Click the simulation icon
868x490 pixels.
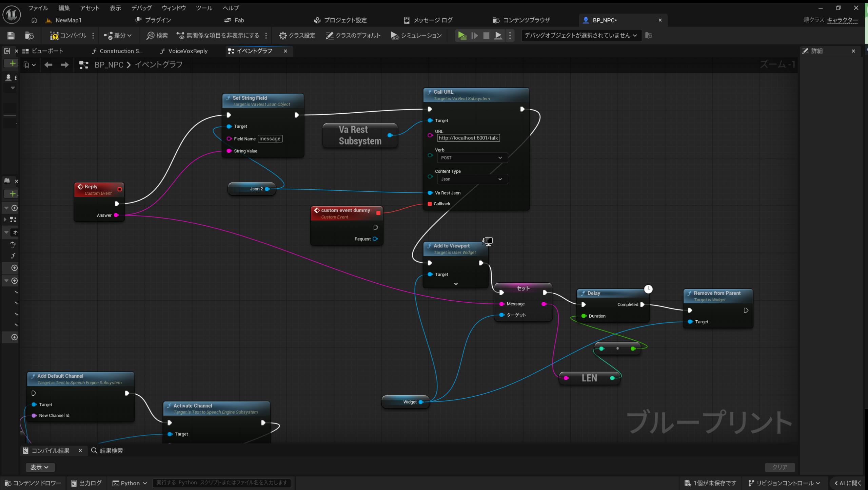pyautogui.click(x=394, y=35)
